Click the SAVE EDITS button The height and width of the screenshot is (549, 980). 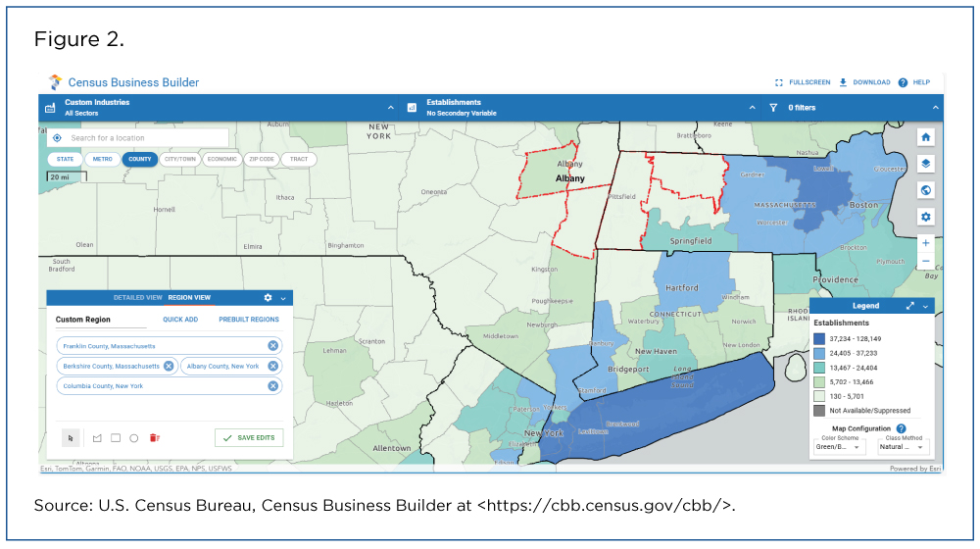click(249, 438)
